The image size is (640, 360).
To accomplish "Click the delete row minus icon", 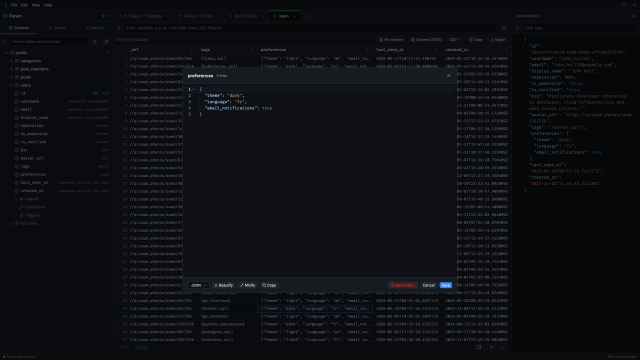I will coord(503,347).
